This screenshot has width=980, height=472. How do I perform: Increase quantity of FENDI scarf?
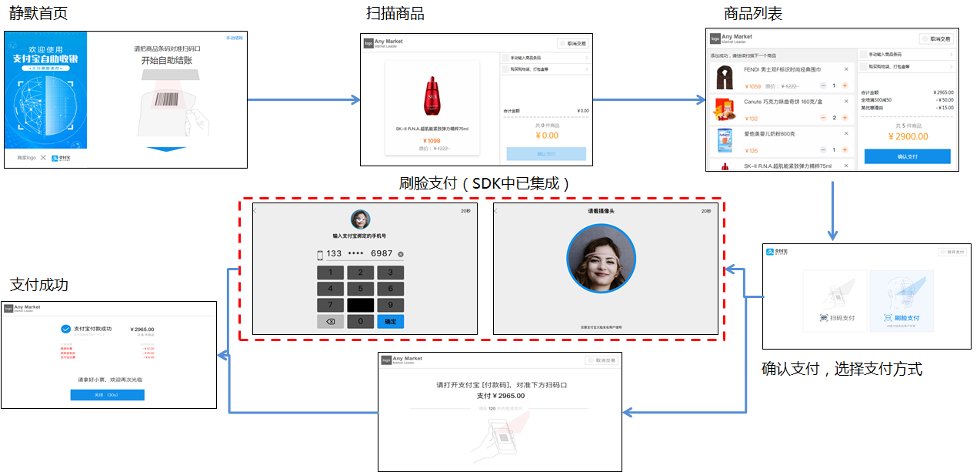[845, 85]
